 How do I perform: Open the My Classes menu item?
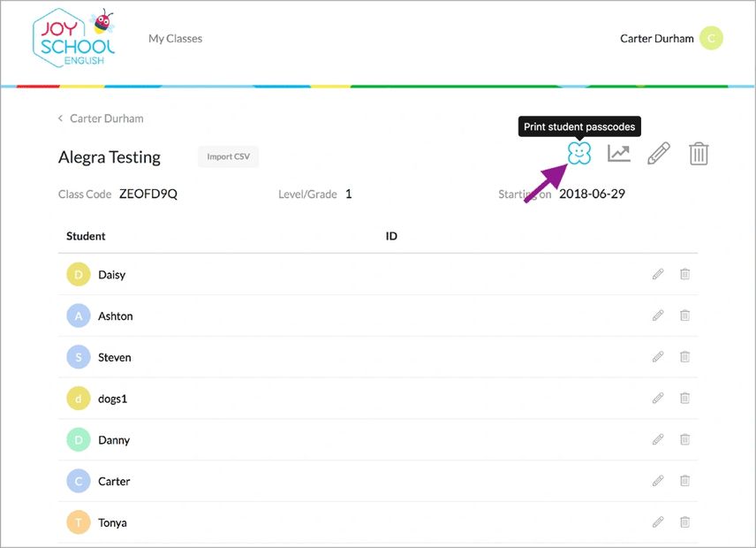coord(175,39)
